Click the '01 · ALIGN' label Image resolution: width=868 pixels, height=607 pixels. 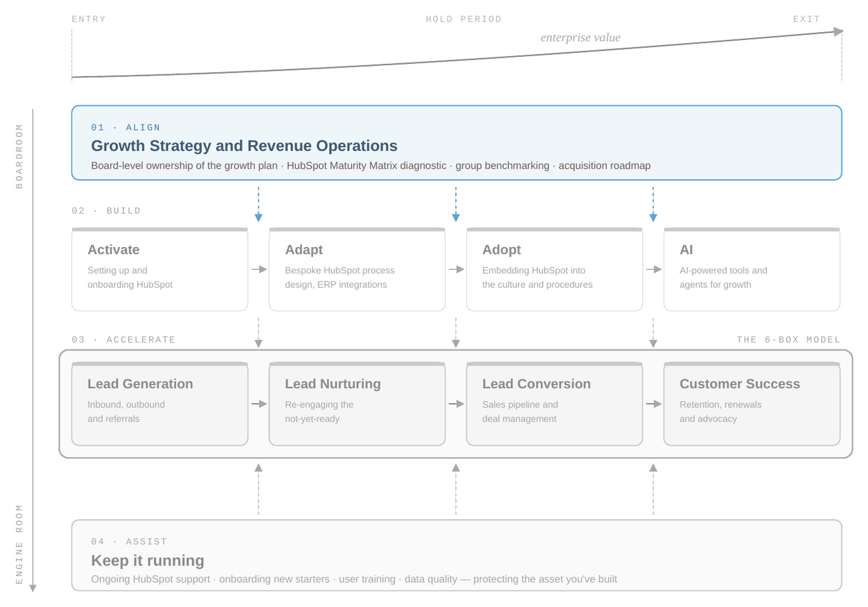(x=125, y=127)
